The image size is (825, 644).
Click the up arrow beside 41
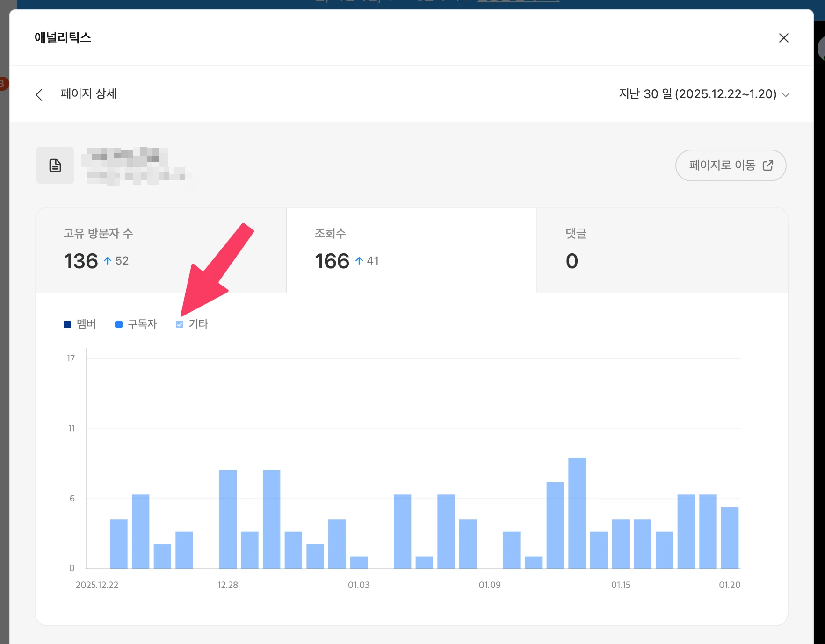click(x=359, y=261)
